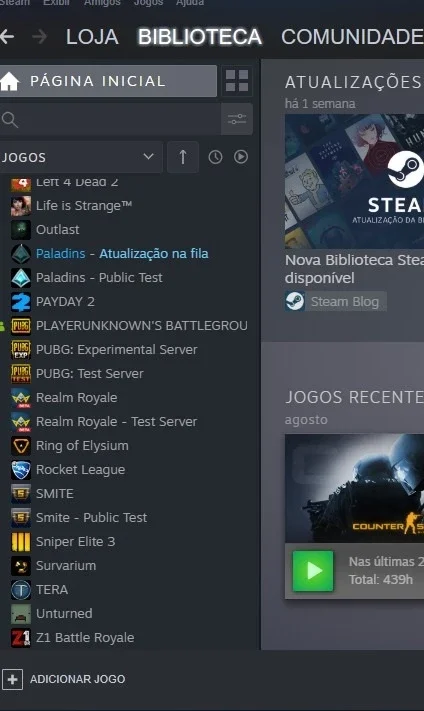Select the Life is Strange game icon
424x711 pixels.
(21, 206)
